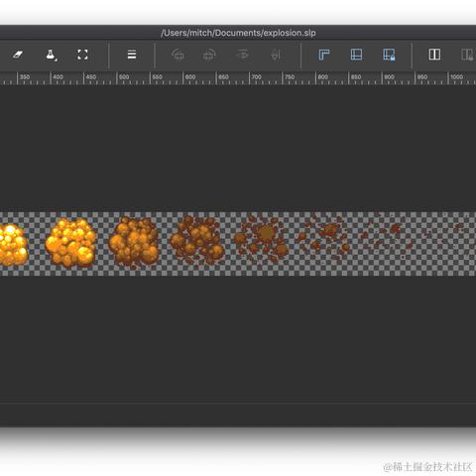Click the 450 mark on the ruler
476x476 pixels.
point(91,77)
